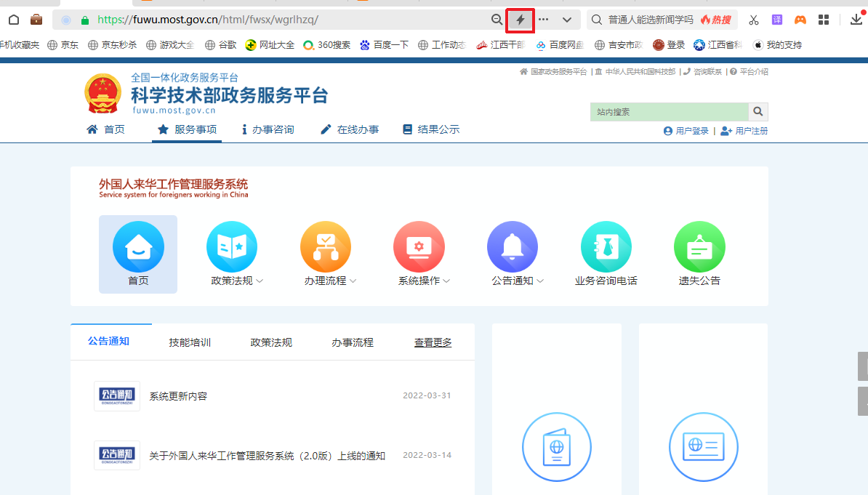Open browser downloads arrow icon
The width and height of the screenshot is (868, 495).
[856, 20]
